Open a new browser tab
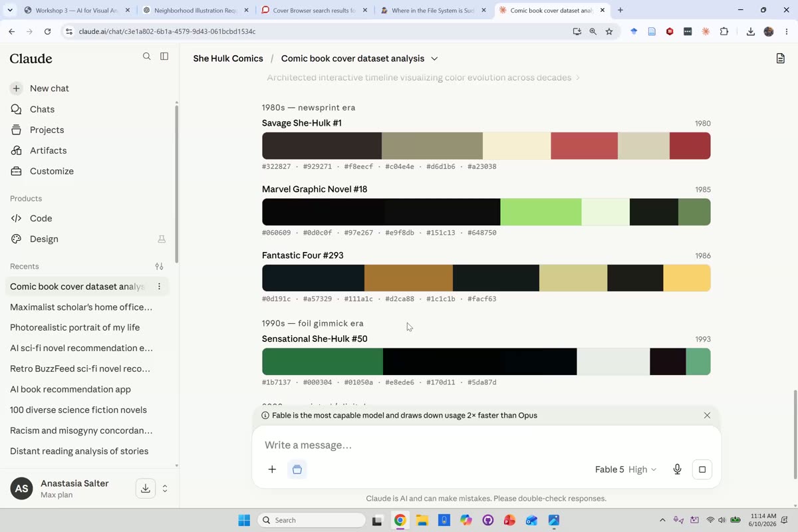The height and width of the screenshot is (532, 798). pos(620,10)
